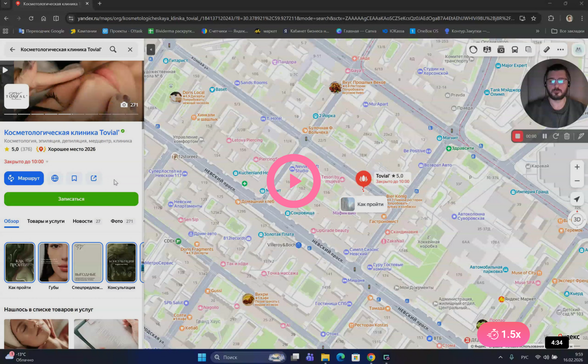Toggle 3D map view
Image resolution: width=588 pixels, height=364 pixels.
coord(577,219)
